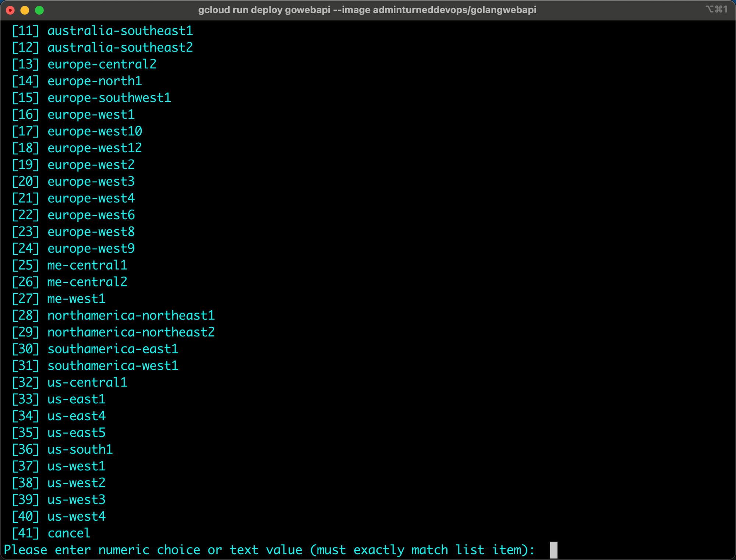Click the us-west4 region entry

click(x=76, y=516)
